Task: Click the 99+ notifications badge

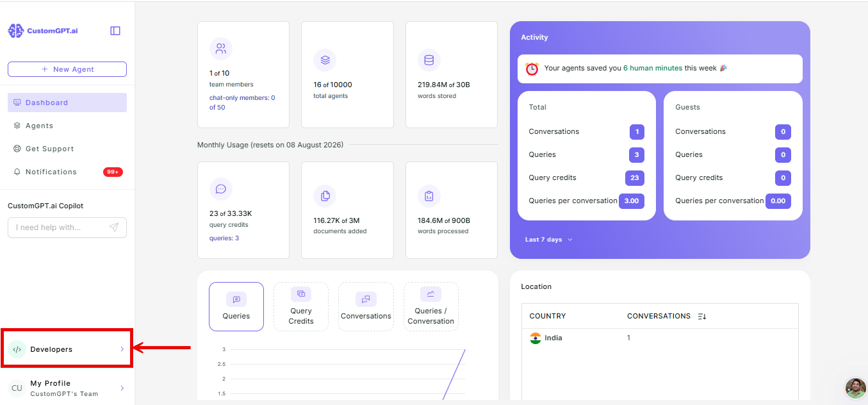Action: point(113,172)
